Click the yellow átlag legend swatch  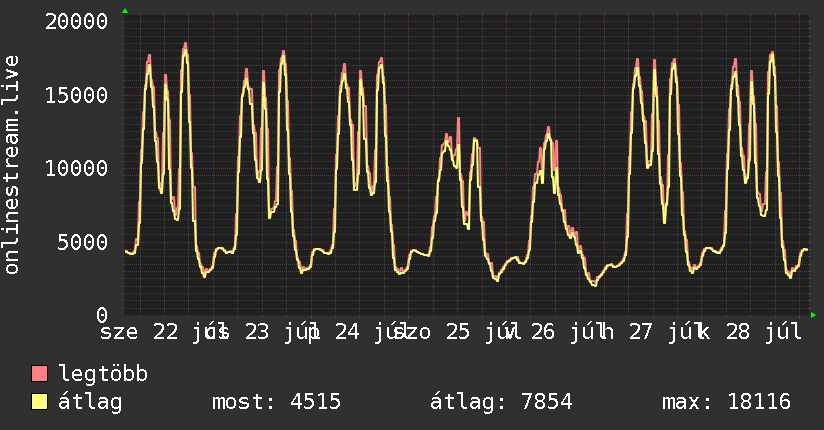(x=39, y=402)
